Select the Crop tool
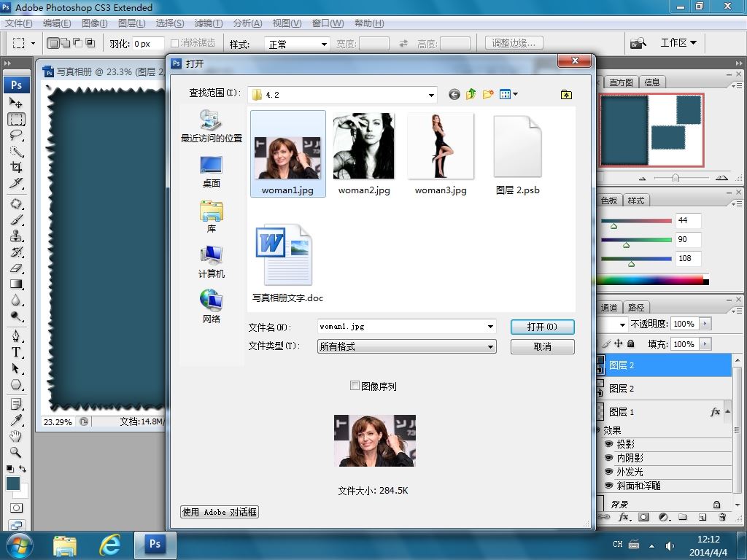This screenshot has width=747, height=560. click(16, 167)
